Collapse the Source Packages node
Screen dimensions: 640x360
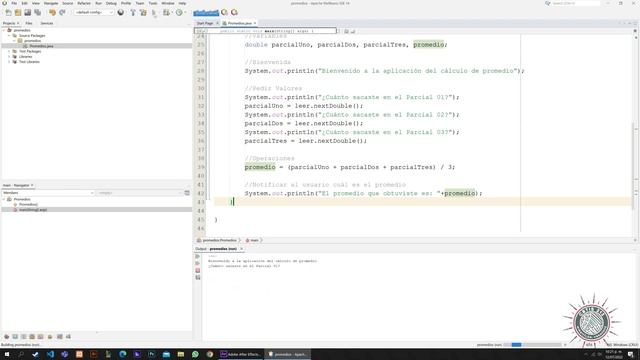click(x=9, y=36)
